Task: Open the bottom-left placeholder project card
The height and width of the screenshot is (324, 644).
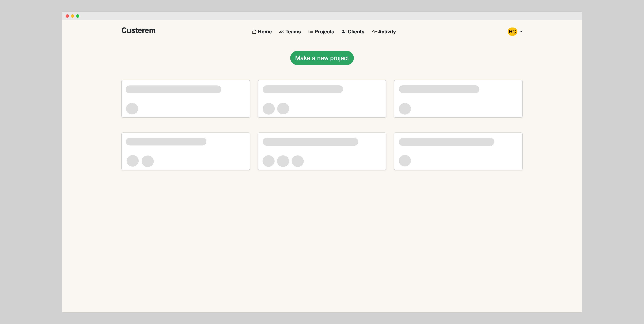Action: pyautogui.click(x=185, y=151)
